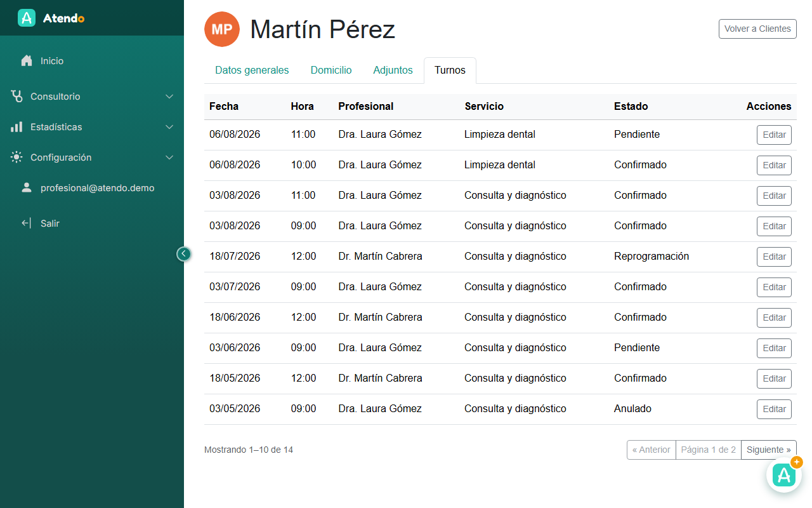Switch to the Datos generales tab

pos(252,70)
